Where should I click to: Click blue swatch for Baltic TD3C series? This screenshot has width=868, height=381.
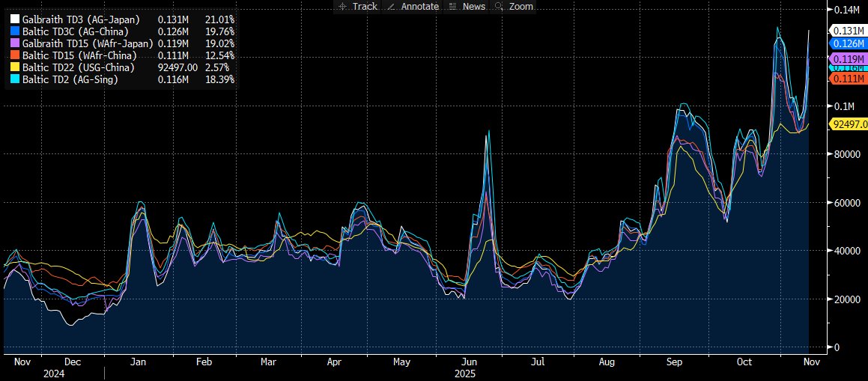click(13, 31)
